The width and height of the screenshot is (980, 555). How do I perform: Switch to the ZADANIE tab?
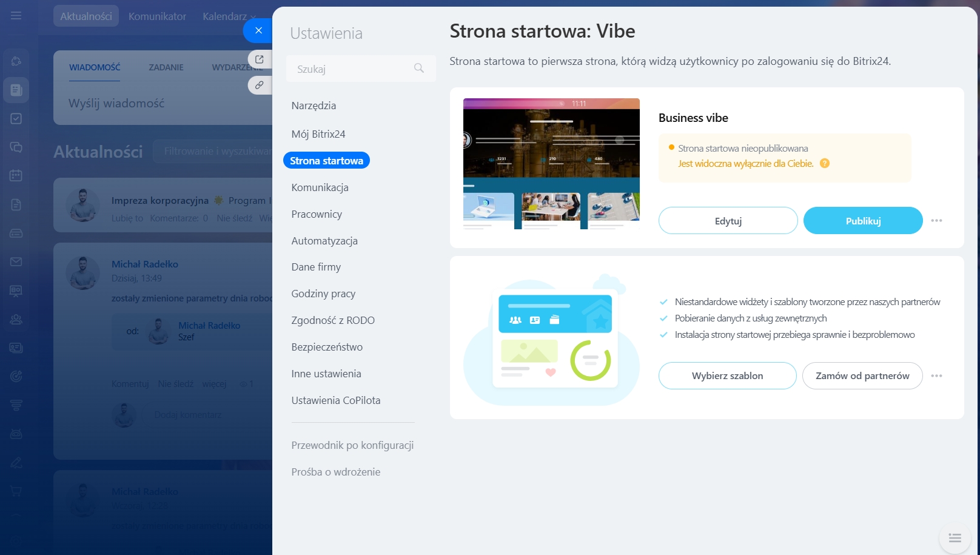[x=166, y=67]
